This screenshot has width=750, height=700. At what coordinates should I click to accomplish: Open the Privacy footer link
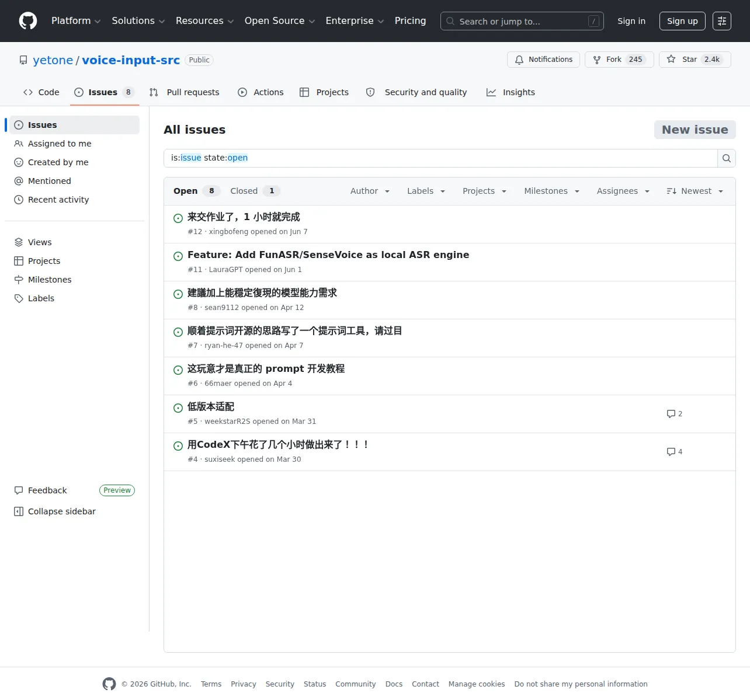[244, 684]
